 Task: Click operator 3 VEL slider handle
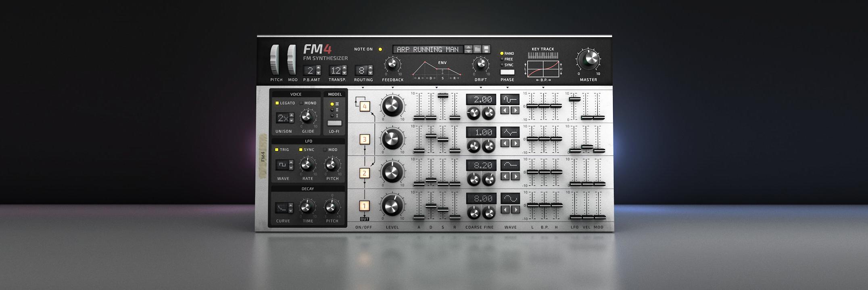pyautogui.click(x=587, y=147)
